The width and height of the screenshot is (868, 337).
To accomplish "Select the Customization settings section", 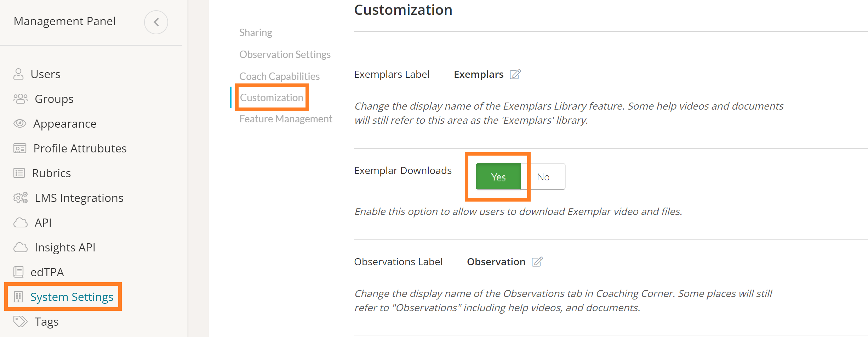I will click(272, 98).
